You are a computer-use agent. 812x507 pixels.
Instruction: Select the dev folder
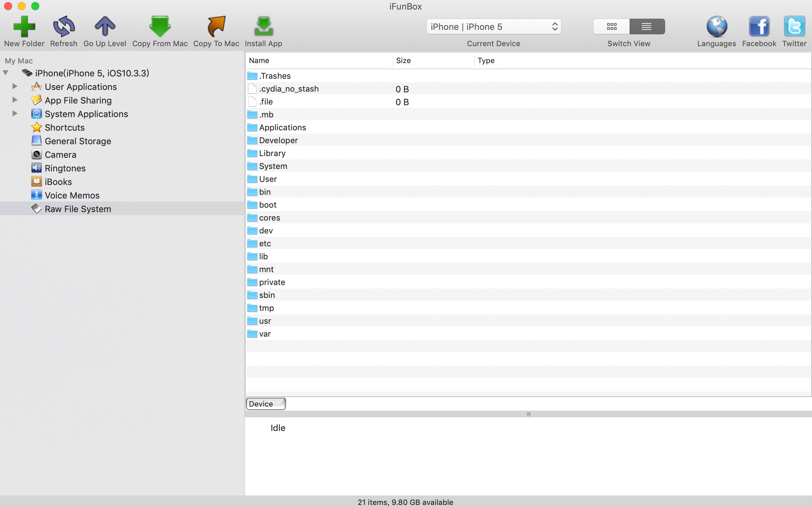[x=528, y=230]
